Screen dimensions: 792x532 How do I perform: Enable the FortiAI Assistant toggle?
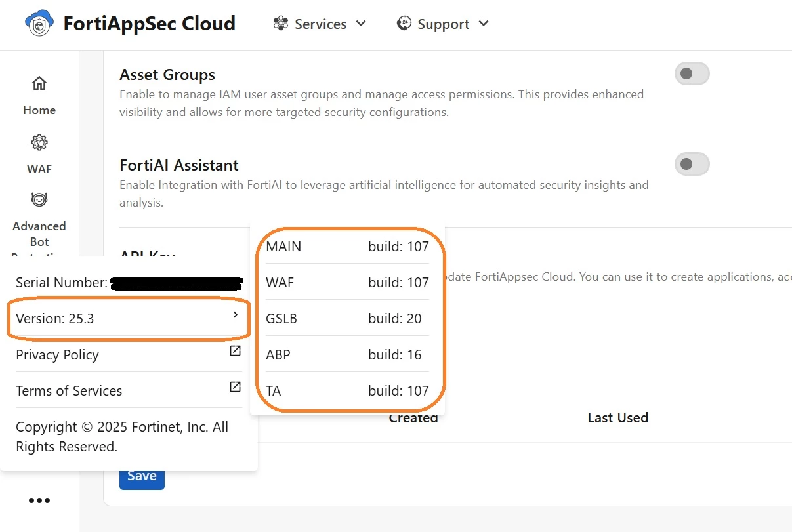(x=692, y=164)
